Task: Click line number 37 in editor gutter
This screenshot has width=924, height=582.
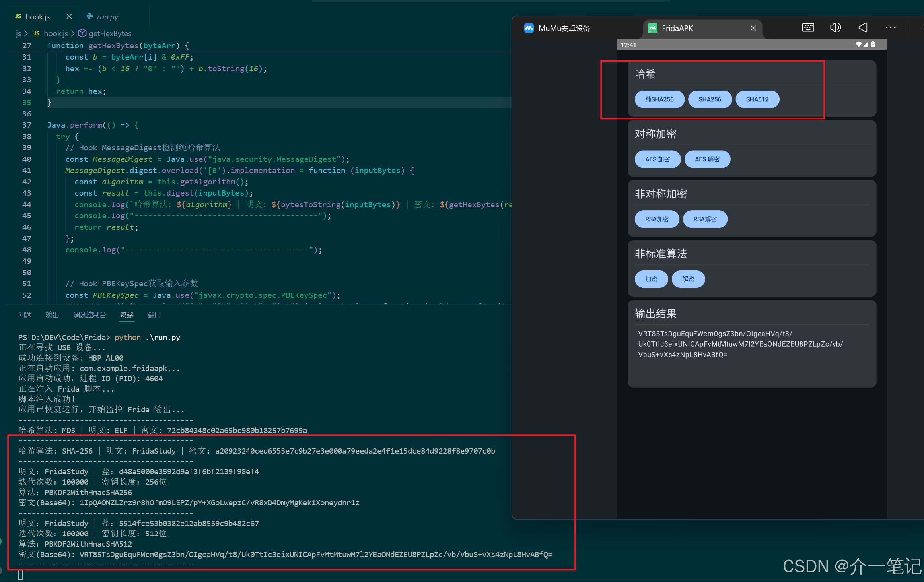Action: click(x=27, y=125)
